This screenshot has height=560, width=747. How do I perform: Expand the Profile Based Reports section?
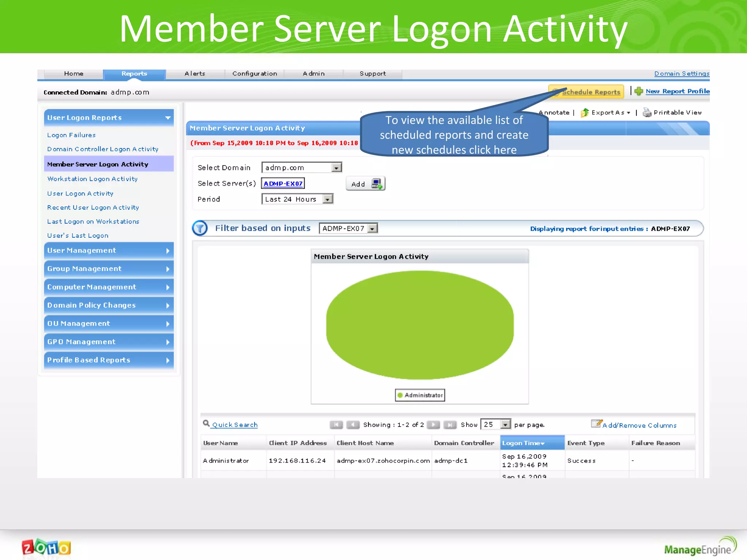coord(109,360)
